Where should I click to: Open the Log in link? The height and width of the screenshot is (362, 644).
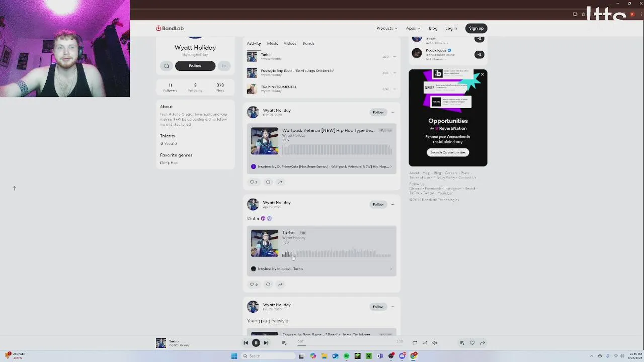451,28
